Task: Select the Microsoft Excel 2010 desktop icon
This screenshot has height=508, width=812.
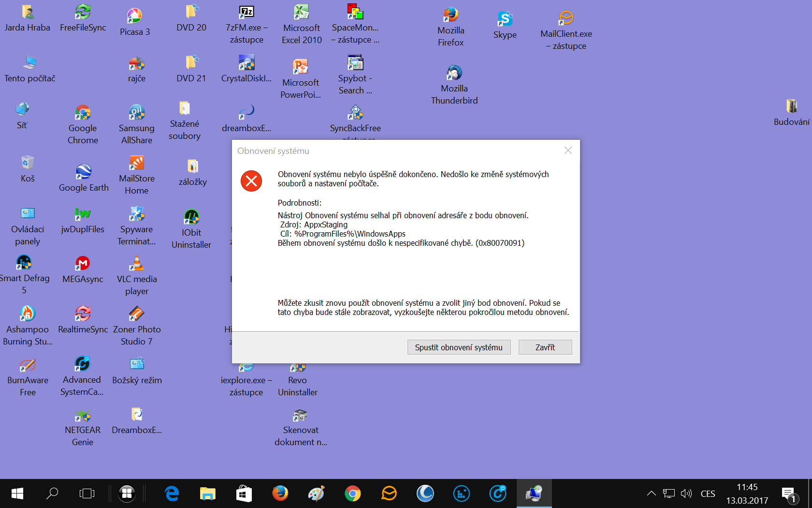Action: tap(302, 24)
